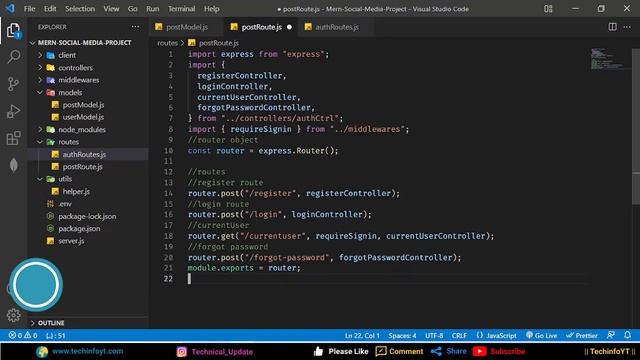
Task: Collapse the MERN-SOCIAL-MEDIA-PROJECT root folder
Action: coord(33,43)
